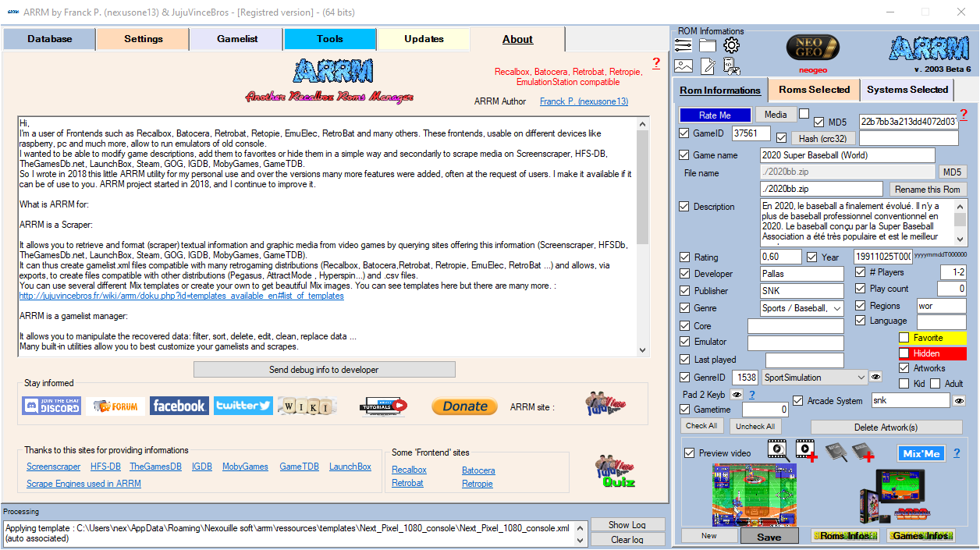
Task: Click the Discord join chat icon
Action: (52, 406)
